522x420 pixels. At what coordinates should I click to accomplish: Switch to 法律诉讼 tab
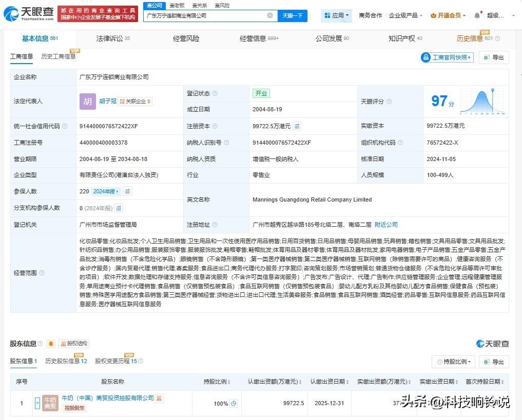coord(113,38)
